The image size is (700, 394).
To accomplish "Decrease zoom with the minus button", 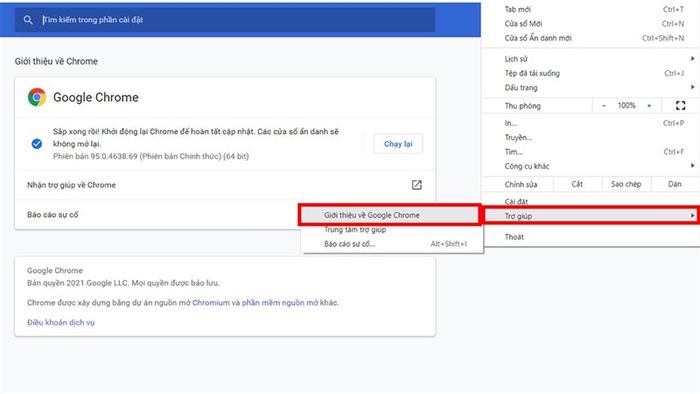I will pyautogui.click(x=604, y=106).
